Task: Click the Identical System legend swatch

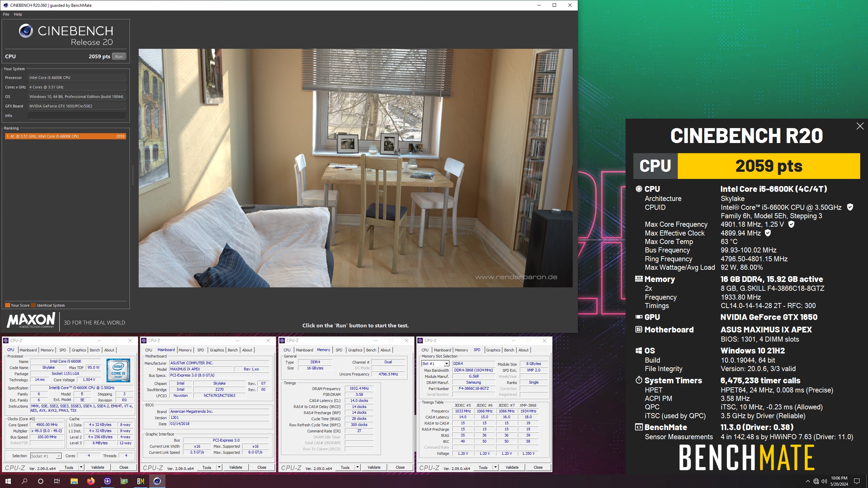Action: (33, 305)
